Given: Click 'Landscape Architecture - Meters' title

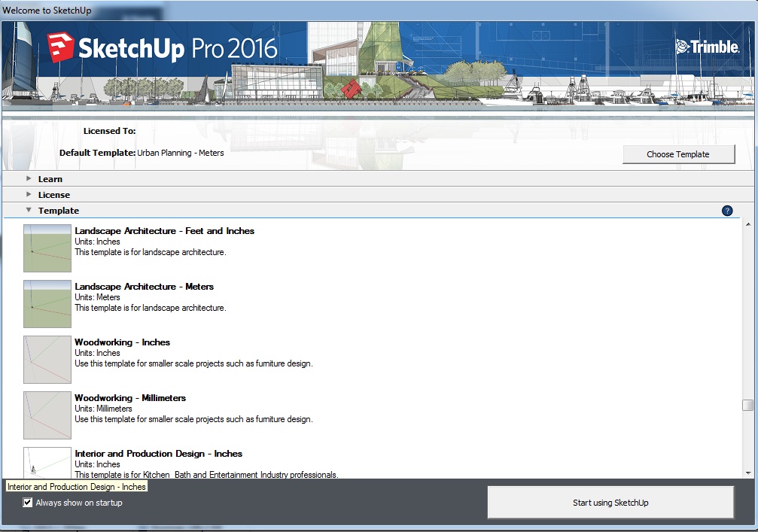Looking at the screenshot, I should point(144,287).
